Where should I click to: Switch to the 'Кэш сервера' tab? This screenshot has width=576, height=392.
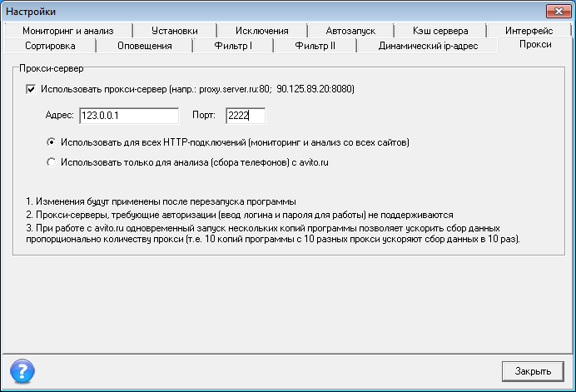pyautogui.click(x=440, y=31)
